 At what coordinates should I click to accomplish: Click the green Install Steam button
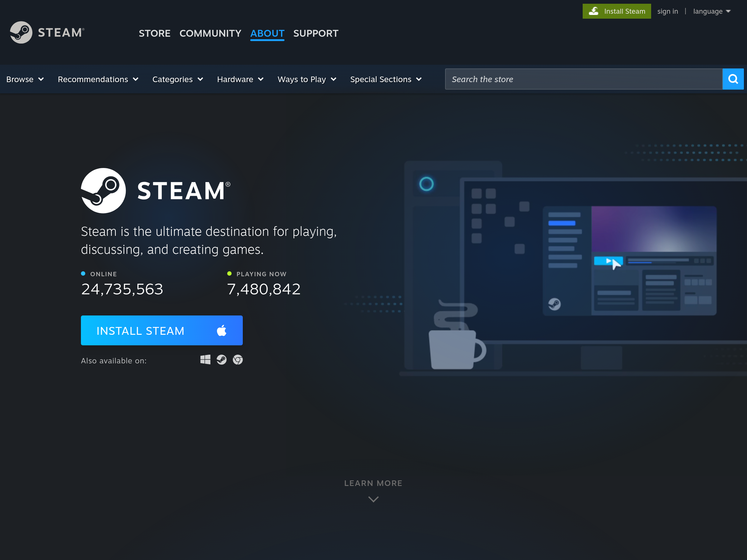[617, 11]
